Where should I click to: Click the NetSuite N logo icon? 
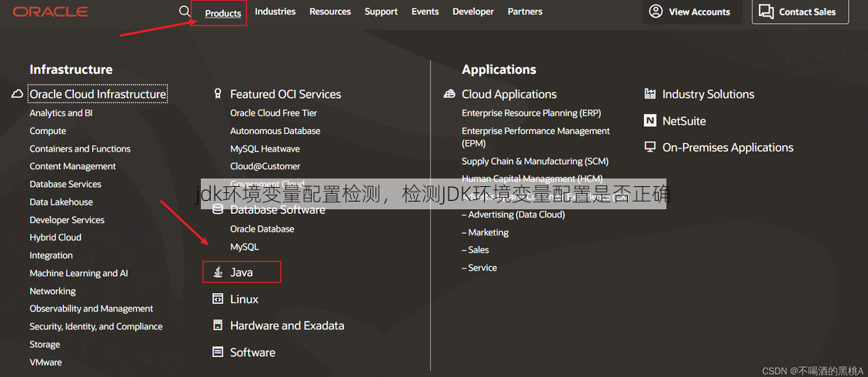pyautogui.click(x=650, y=121)
